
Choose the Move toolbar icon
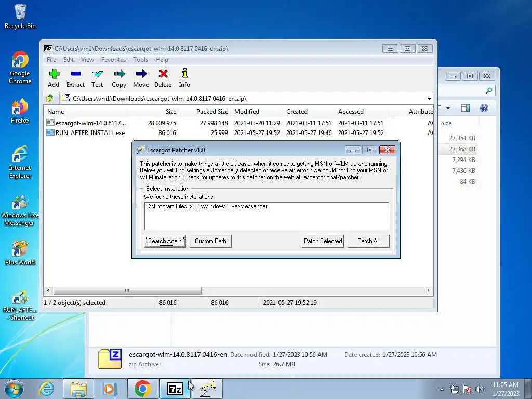click(141, 78)
